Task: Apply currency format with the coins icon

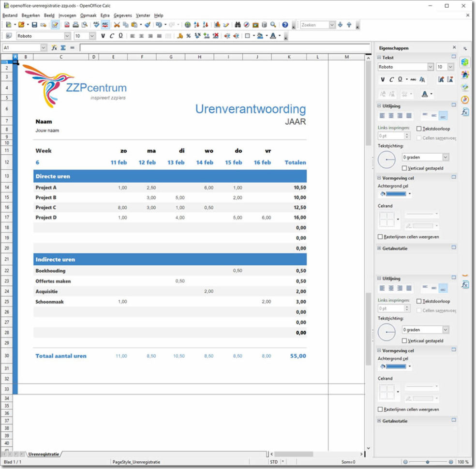Action: (180, 35)
